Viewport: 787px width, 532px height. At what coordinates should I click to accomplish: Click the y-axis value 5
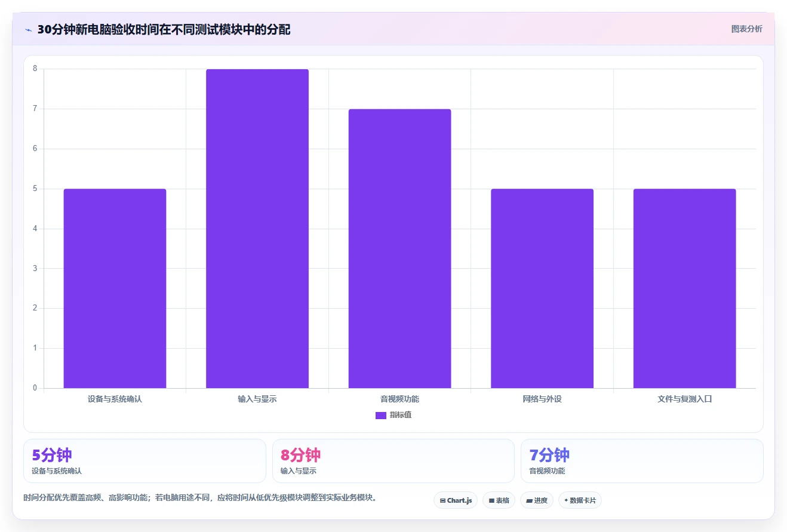(x=35, y=189)
